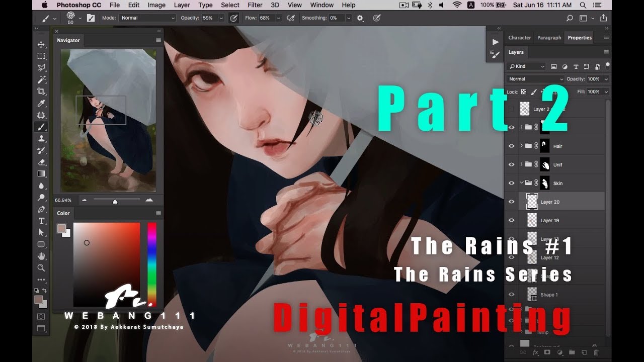Toggle visibility of Layer 20
Image resolution: width=644 pixels, height=362 pixels.
(x=512, y=202)
